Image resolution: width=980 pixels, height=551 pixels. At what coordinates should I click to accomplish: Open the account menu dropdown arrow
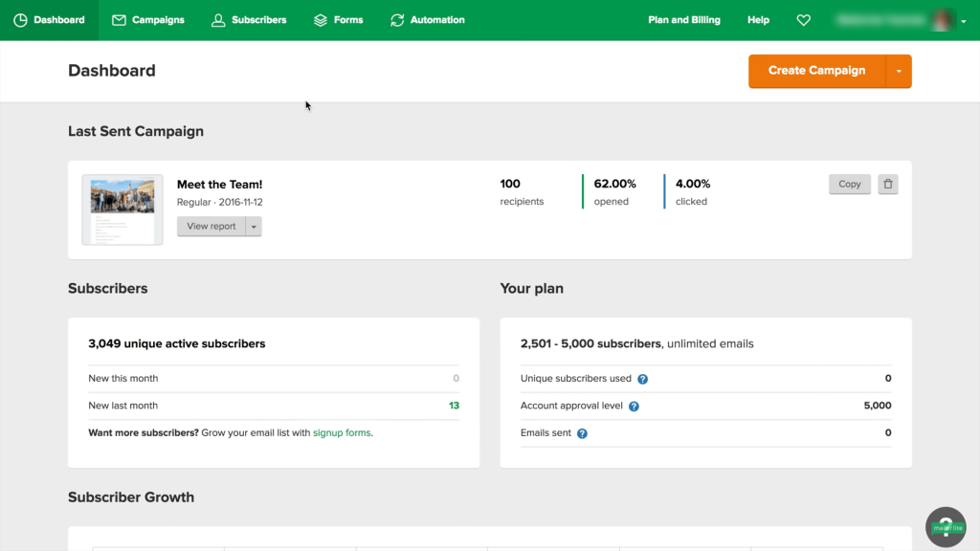pyautogui.click(x=964, y=21)
